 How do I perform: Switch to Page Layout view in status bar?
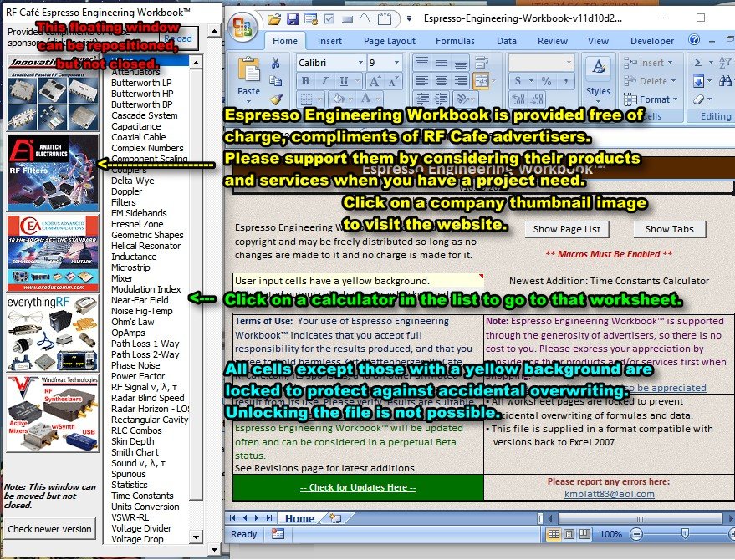point(571,534)
